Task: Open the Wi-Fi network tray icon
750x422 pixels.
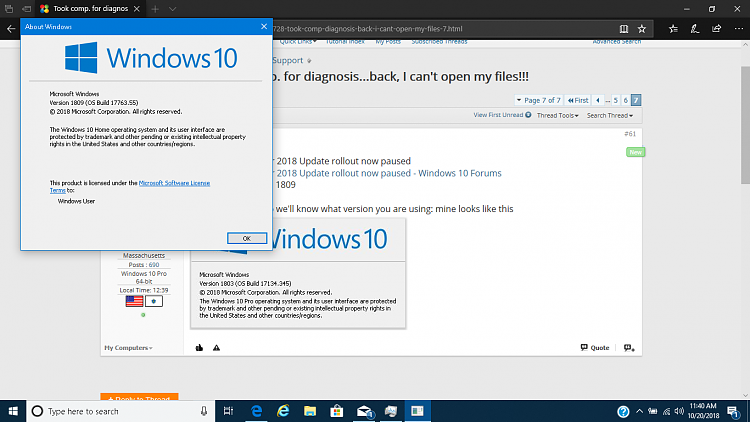Action: point(666,411)
